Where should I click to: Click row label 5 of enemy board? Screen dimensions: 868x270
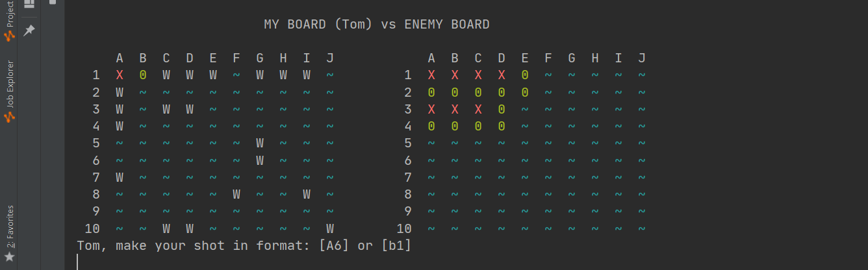(408, 143)
